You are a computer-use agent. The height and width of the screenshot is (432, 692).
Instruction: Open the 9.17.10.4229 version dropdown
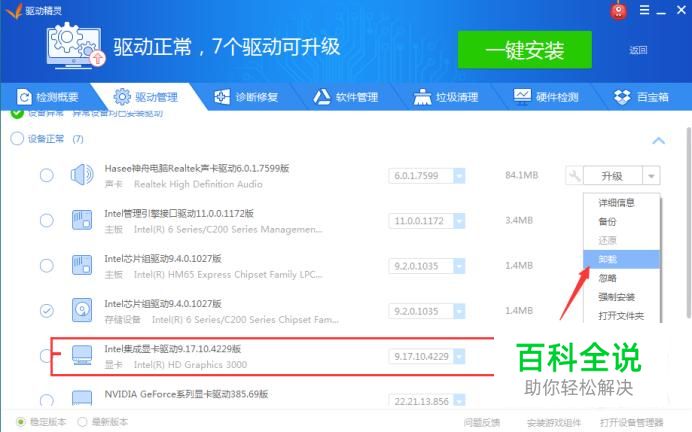(459, 356)
